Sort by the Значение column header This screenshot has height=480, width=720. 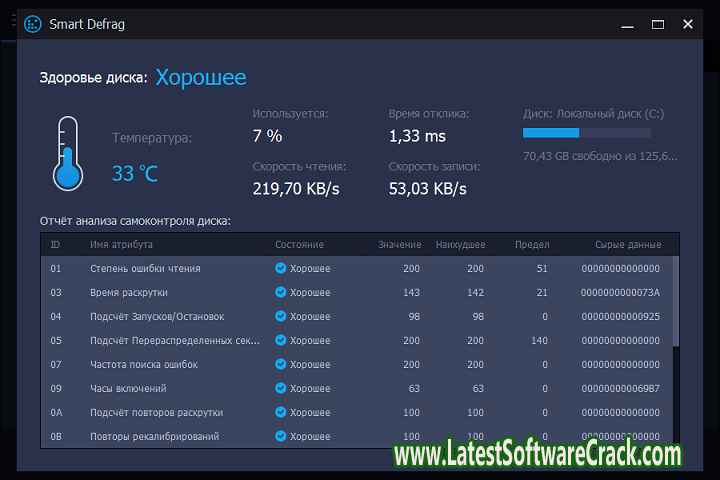tap(399, 244)
